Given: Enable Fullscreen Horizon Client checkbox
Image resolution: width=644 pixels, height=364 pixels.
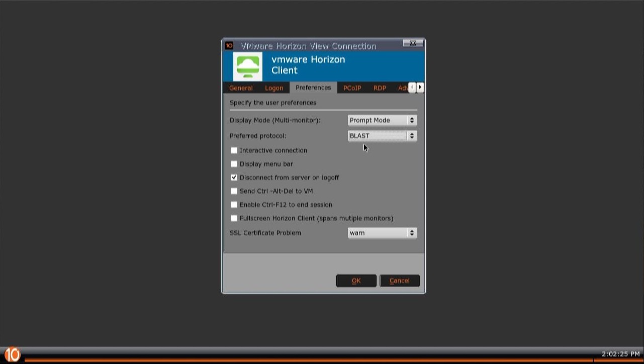Looking at the screenshot, I should pos(234,218).
